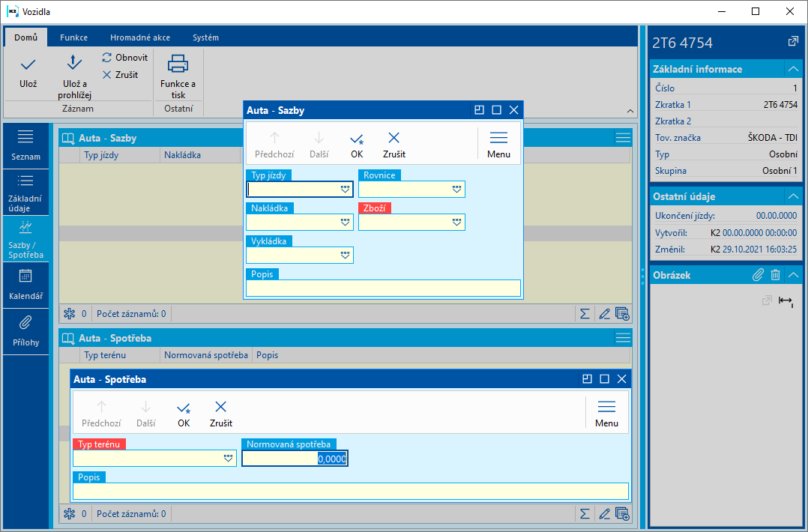Collapse the Základní informace section

point(792,69)
